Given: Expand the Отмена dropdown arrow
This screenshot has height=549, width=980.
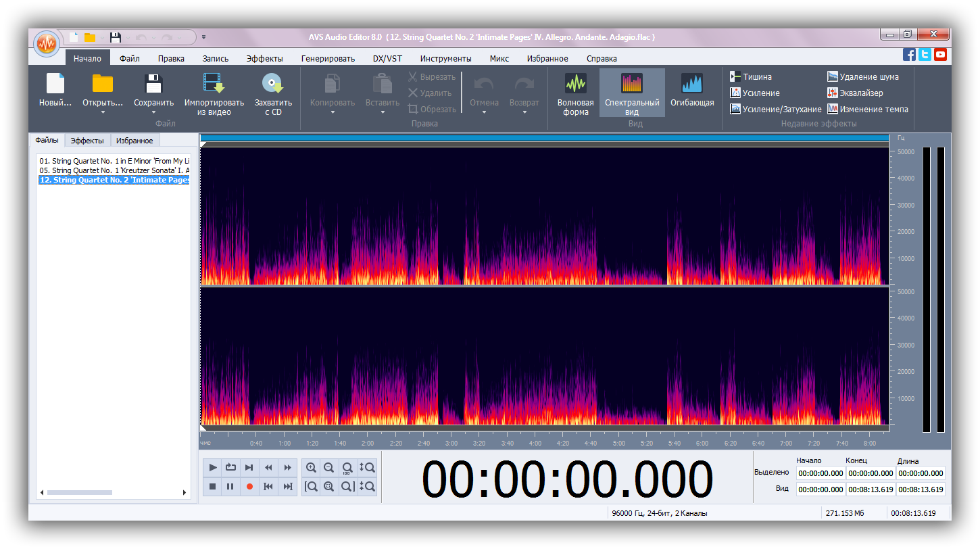Looking at the screenshot, I should click(x=484, y=112).
